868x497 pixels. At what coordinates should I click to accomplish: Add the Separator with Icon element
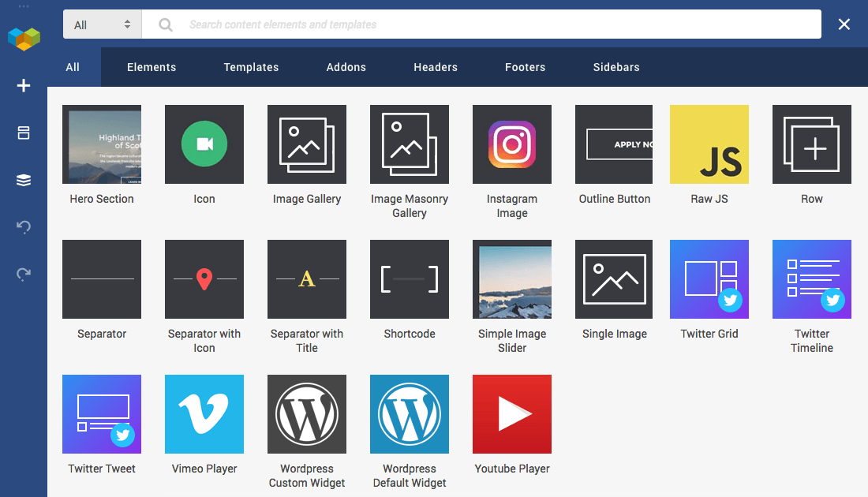[x=204, y=279]
